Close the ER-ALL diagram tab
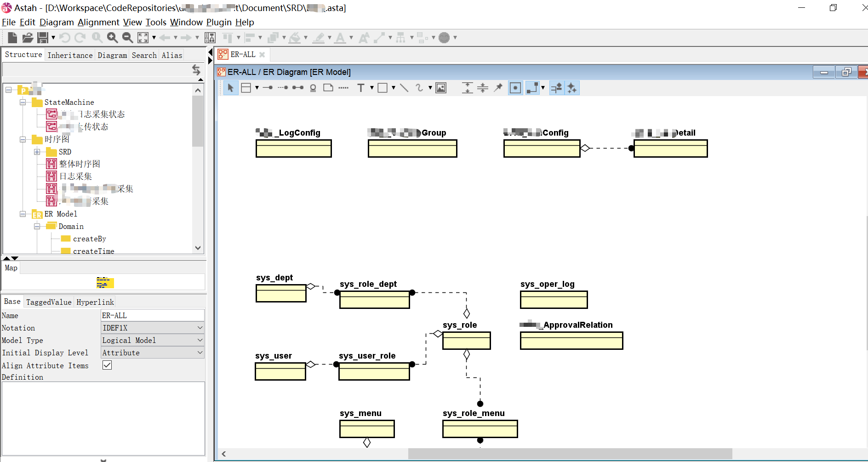This screenshot has height=462, width=868. pos(262,55)
